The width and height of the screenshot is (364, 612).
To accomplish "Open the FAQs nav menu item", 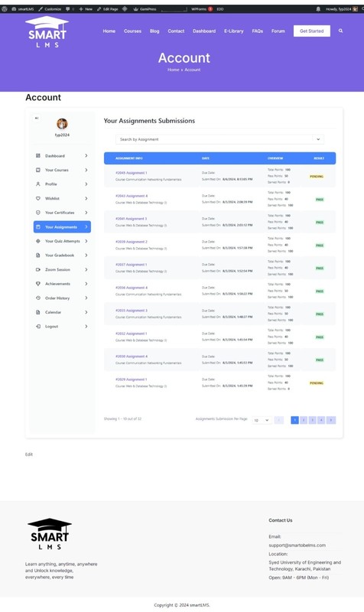I will (x=258, y=31).
